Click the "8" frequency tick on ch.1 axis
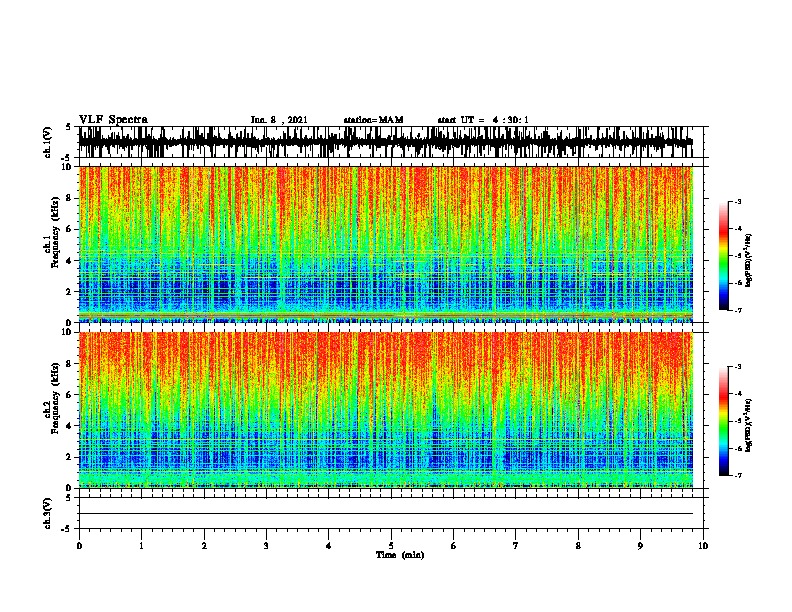This screenshot has height=612, width=792. (x=70, y=198)
